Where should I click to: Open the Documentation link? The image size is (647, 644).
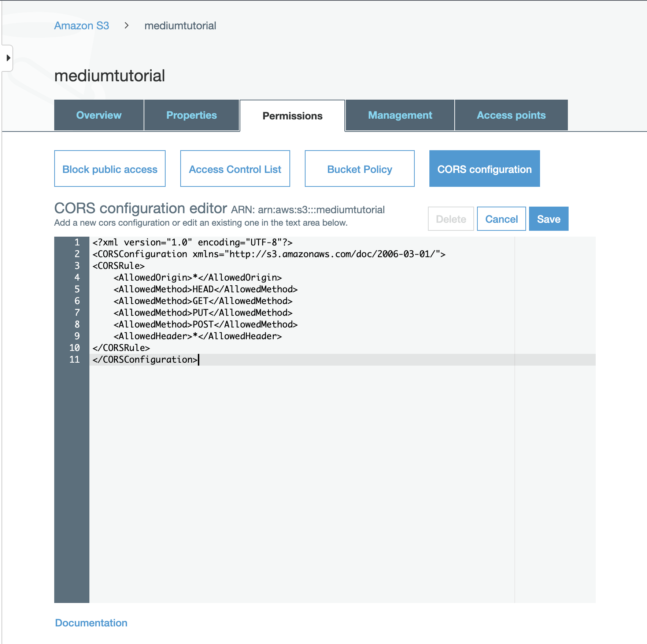coord(91,623)
